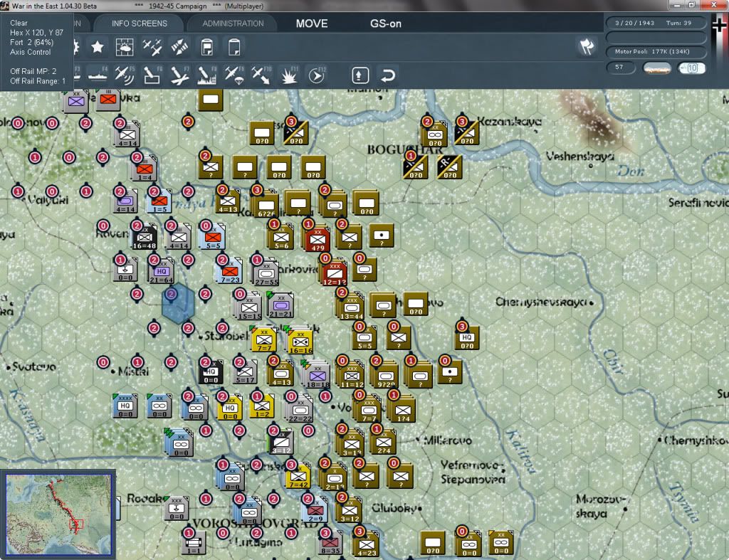Screen dimensions: 729x560
Task: Select the gray unit labeled 5=17
Action: (x=245, y=371)
